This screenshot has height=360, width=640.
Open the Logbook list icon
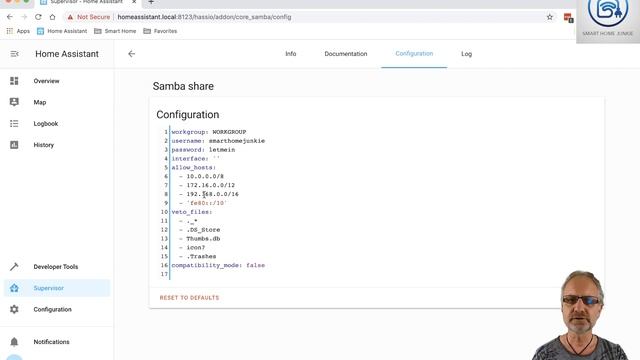coord(14,123)
